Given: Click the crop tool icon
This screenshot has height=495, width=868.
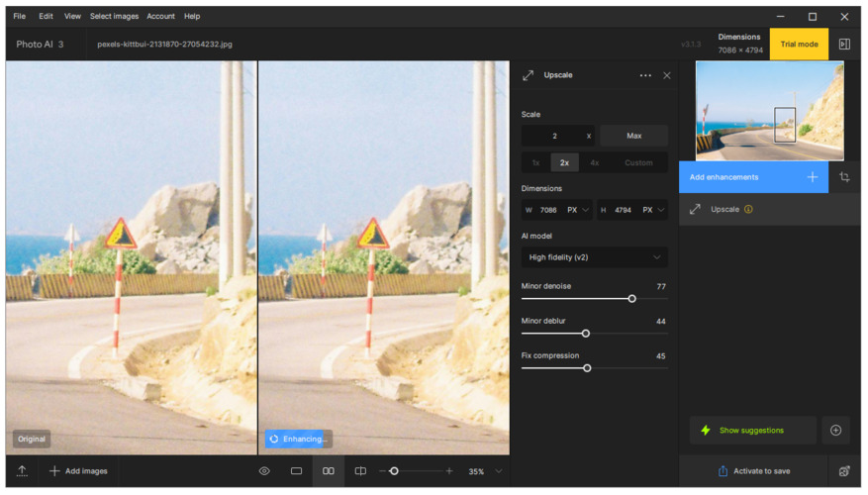Looking at the screenshot, I should click(x=844, y=177).
